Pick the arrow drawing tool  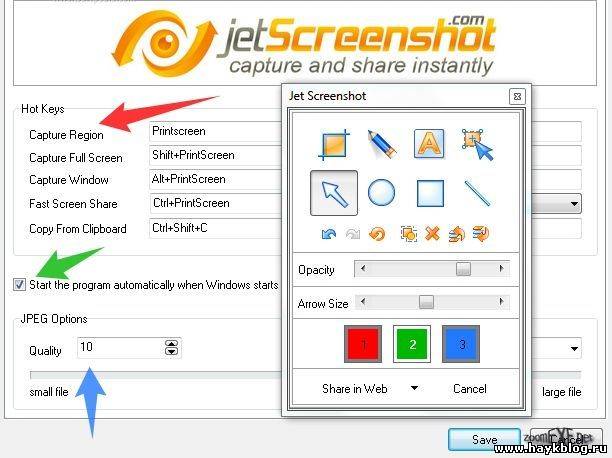[x=334, y=193]
